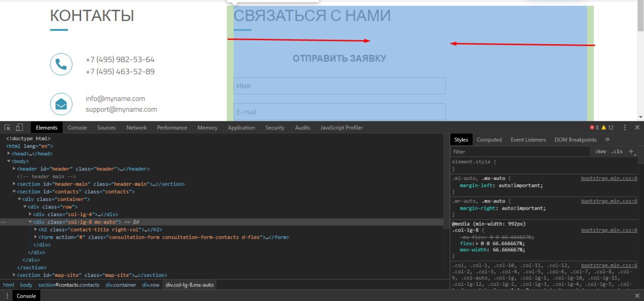The image size is (644, 301).
Task: Click the Имя input field
Action: 340,86
